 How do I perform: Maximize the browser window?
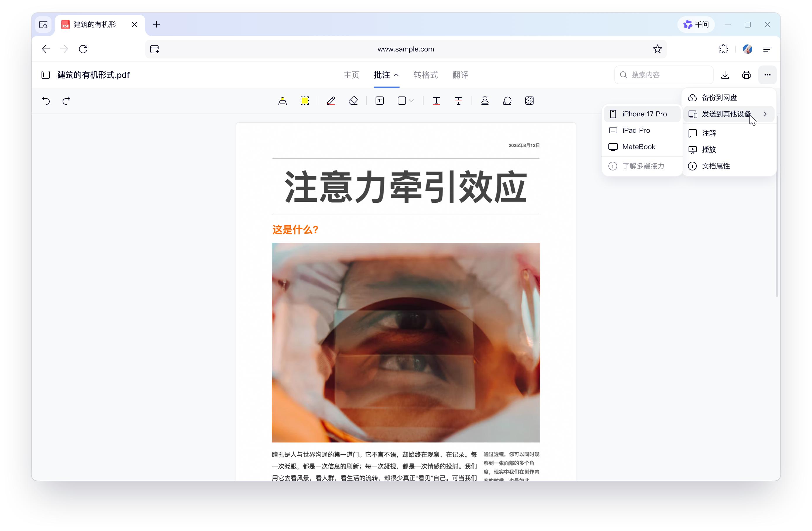point(748,25)
